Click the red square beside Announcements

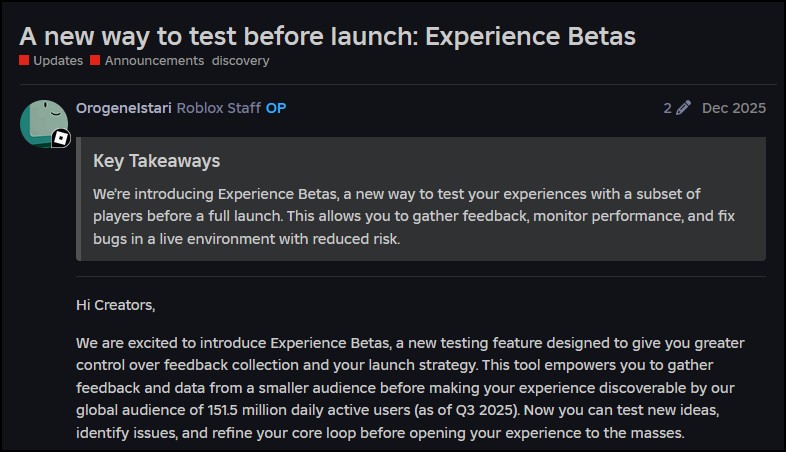tap(95, 61)
